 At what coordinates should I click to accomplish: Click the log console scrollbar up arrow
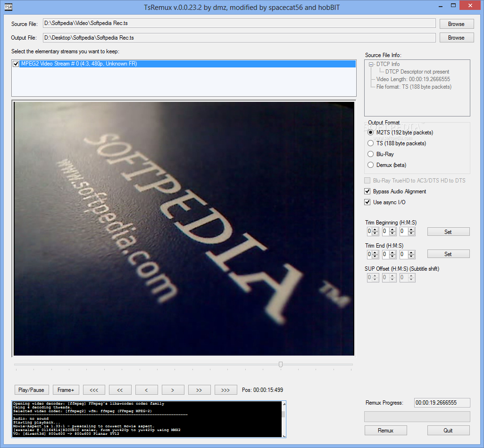pyautogui.click(x=284, y=404)
